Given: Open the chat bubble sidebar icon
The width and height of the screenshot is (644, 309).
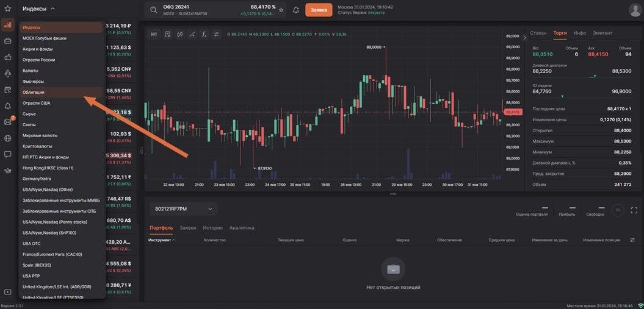Looking at the screenshot, I should point(7,155).
